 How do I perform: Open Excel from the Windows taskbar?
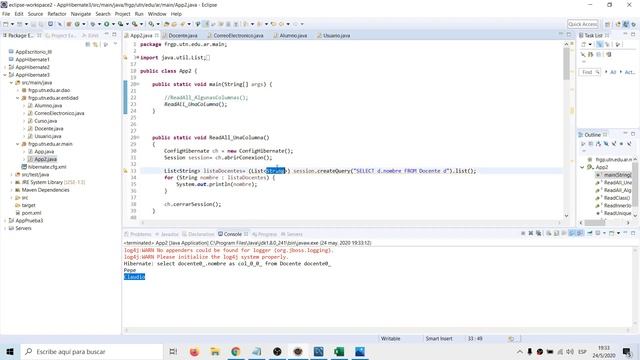[x=339, y=351]
